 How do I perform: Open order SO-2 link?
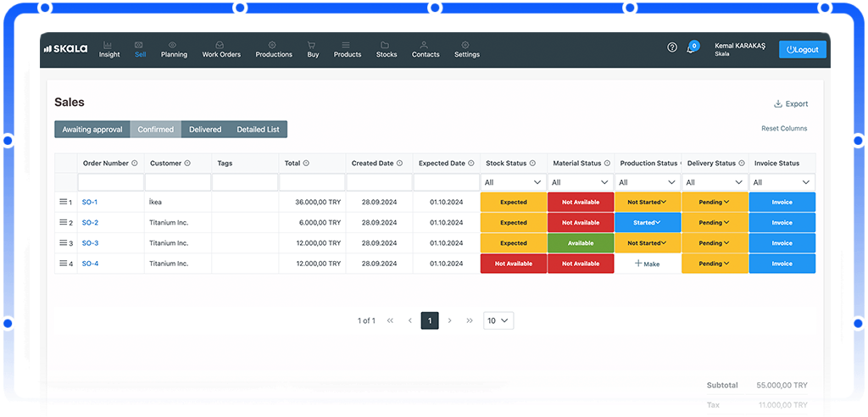[x=90, y=223]
